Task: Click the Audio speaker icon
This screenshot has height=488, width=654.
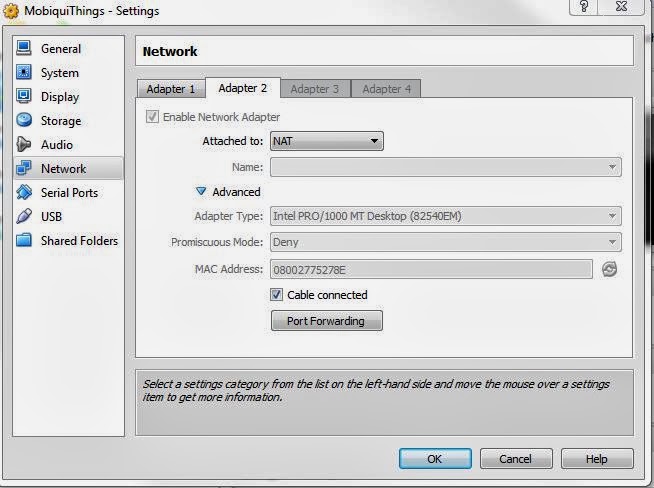Action: pyautogui.click(x=24, y=144)
